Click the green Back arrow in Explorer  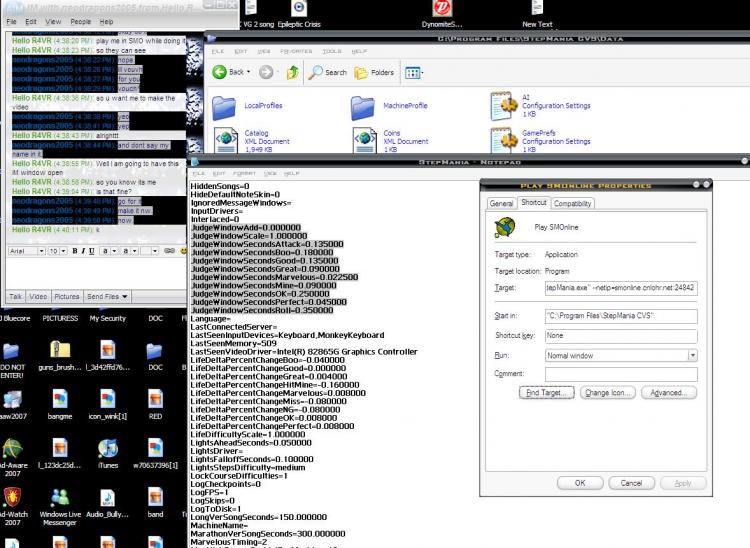(x=220, y=72)
